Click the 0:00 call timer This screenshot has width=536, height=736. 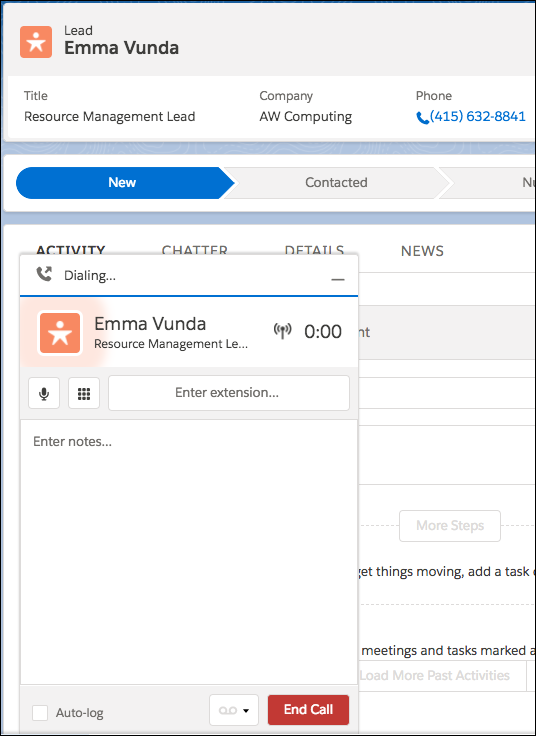click(323, 332)
